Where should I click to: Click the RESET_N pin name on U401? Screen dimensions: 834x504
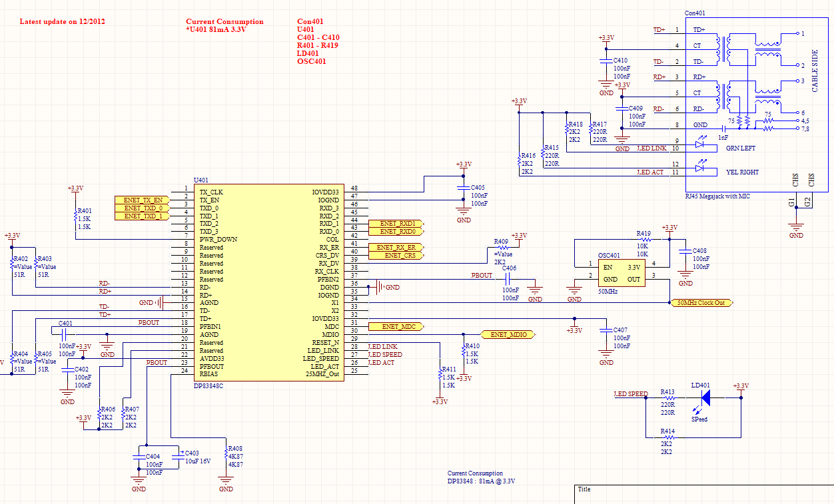pos(326,342)
